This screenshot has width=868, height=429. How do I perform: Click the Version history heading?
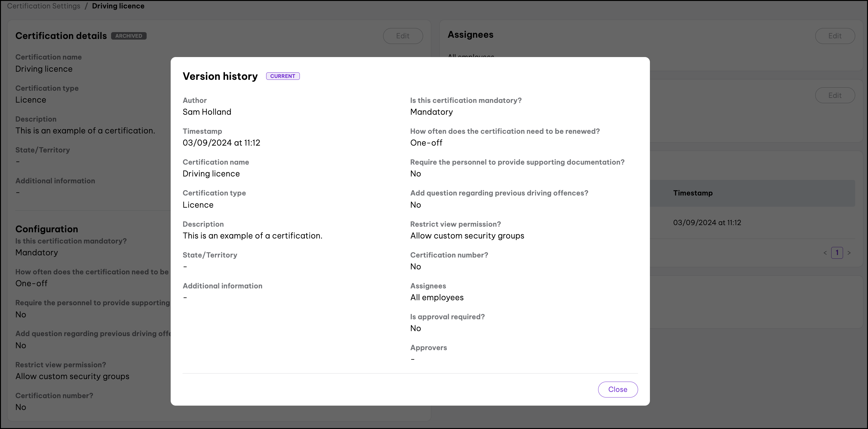click(x=220, y=76)
